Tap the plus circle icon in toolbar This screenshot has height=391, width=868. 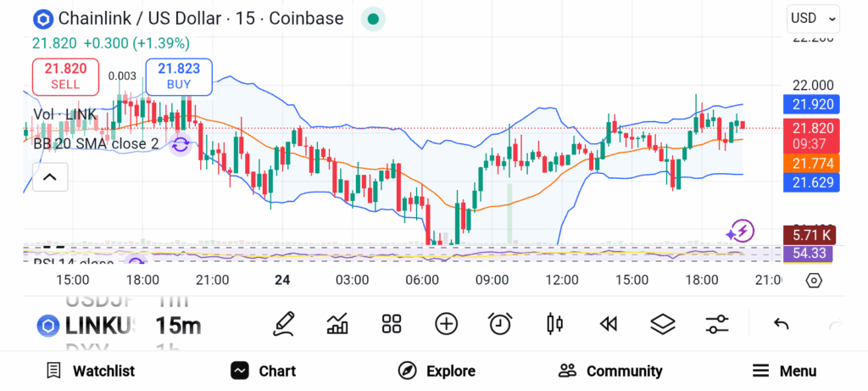coord(446,323)
